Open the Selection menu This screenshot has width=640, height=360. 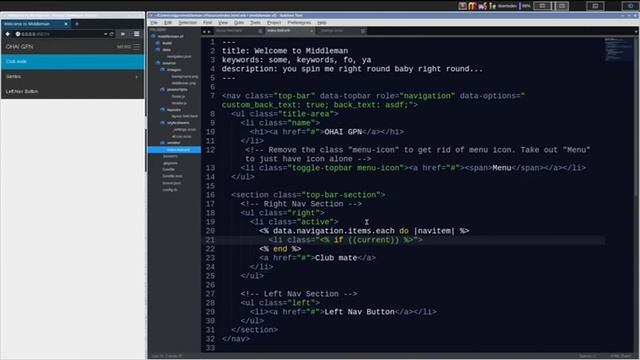pos(187,22)
